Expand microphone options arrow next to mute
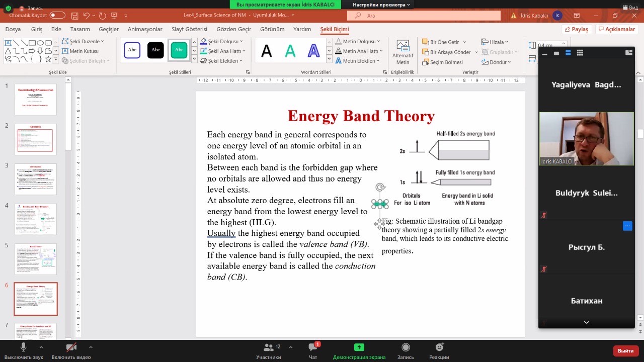The width and height of the screenshot is (644, 362). (x=41, y=347)
